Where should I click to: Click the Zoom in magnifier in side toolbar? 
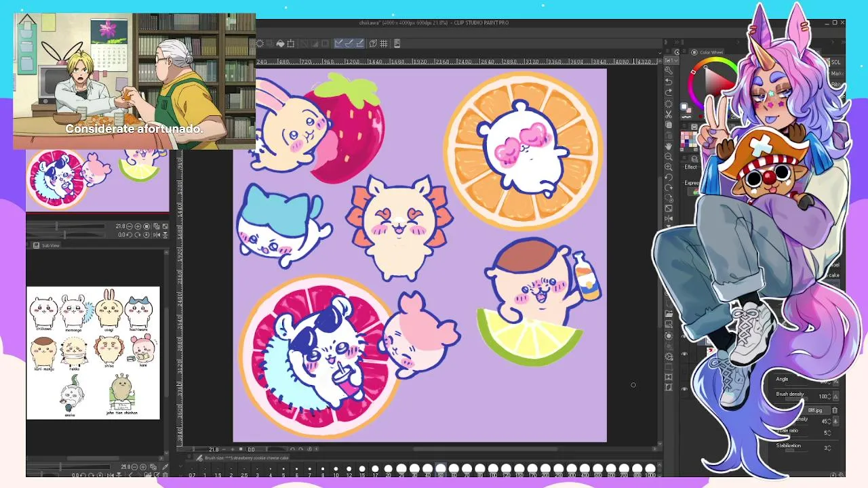669,167
